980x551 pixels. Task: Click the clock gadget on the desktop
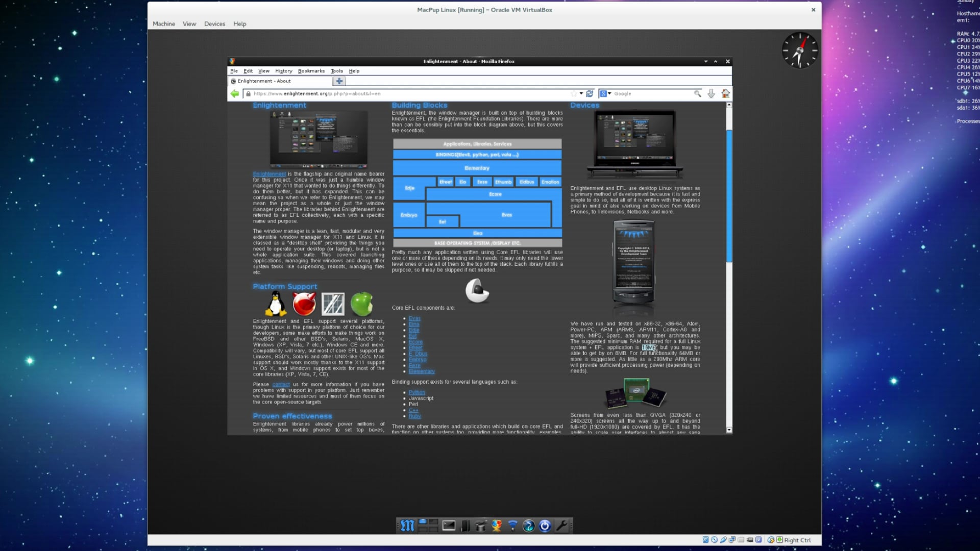800,50
